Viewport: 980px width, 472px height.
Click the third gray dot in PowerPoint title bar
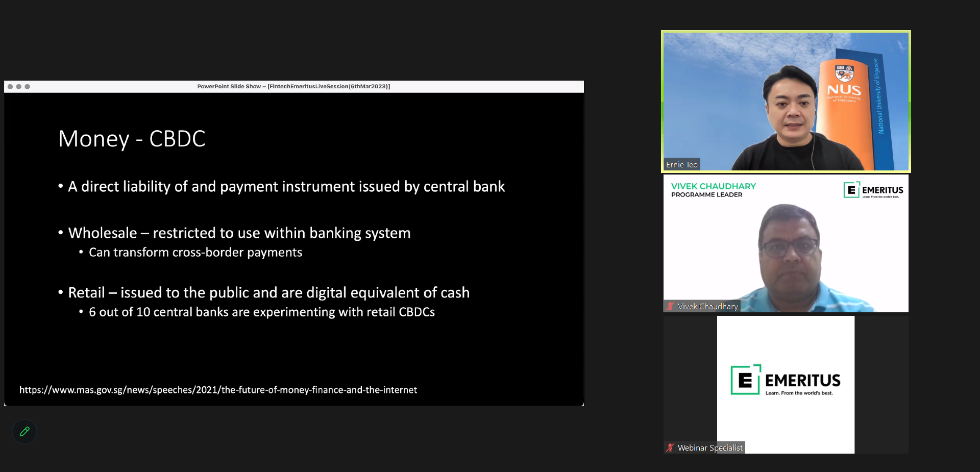point(28,87)
